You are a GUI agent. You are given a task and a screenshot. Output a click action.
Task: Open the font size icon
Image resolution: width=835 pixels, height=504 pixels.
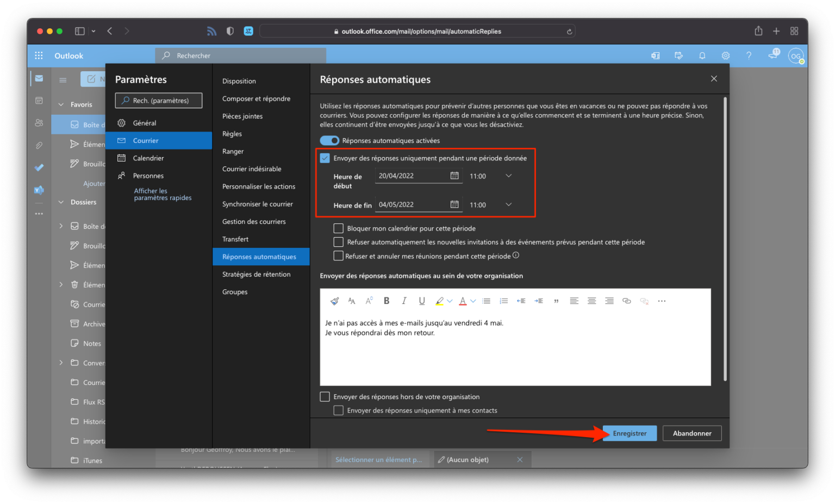click(369, 301)
